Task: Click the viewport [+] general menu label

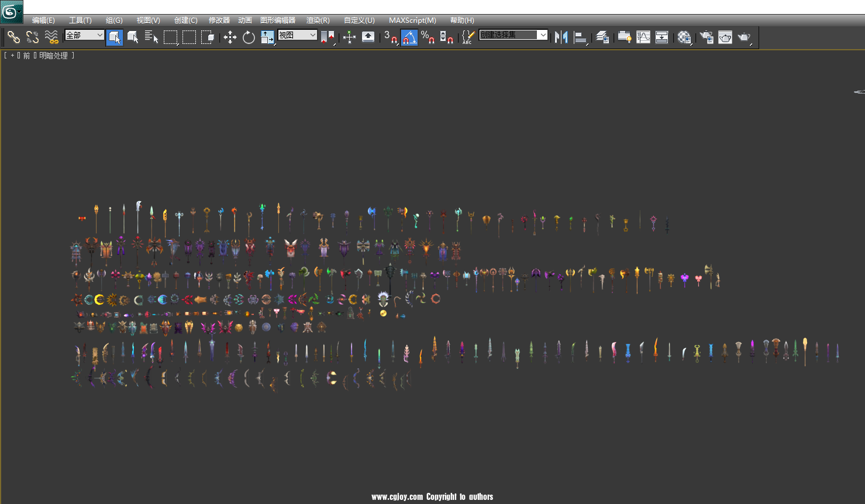Action: pyautogui.click(x=13, y=56)
